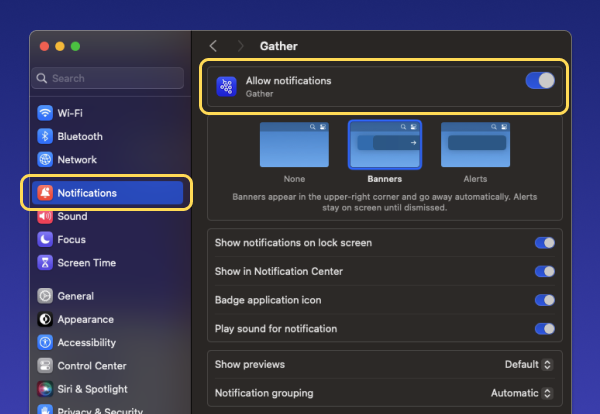Click the 'Allow notifications' label
Screen dimensions: 600x414
coord(289,81)
